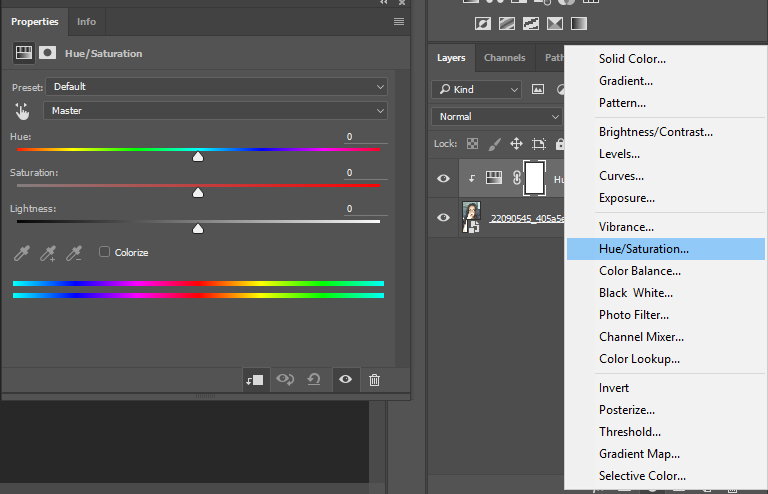This screenshot has width=768, height=494.
Task: Lock image pixels with brush icon
Action: pyautogui.click(x=495, y=143)
